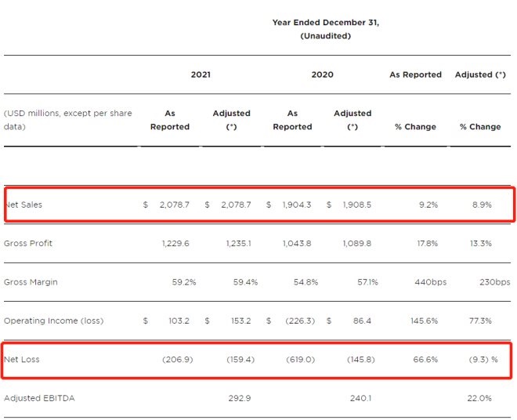Click the Gross Margin row label
Image resolution: width=517 pixels, height=420 pixels.
click(x=31, y=281)
